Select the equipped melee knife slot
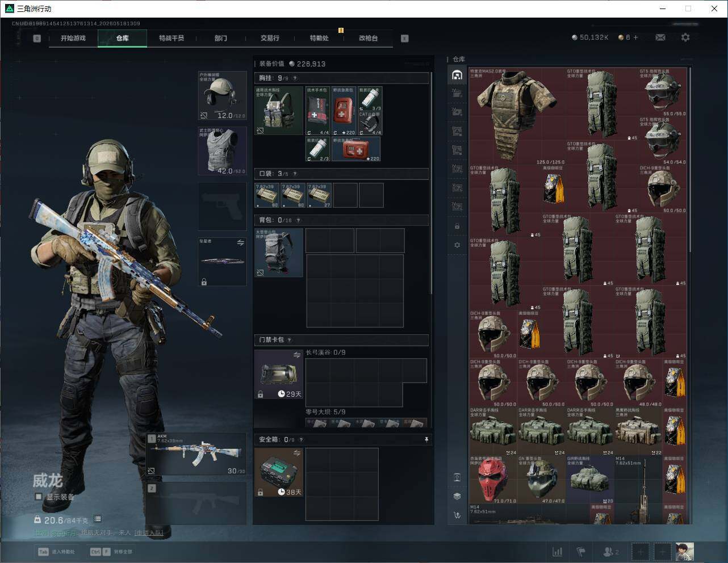 click(x=222, y=261)
